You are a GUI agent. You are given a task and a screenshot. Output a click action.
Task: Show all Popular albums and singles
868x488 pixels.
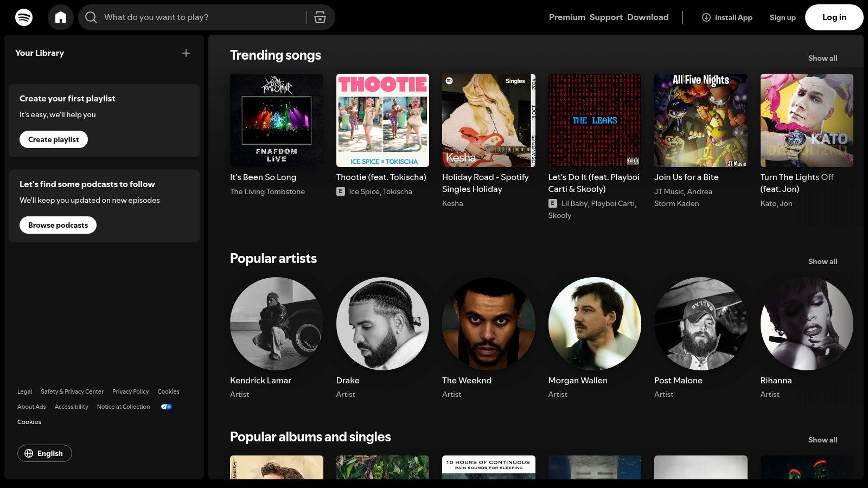(x=822, y=440)
